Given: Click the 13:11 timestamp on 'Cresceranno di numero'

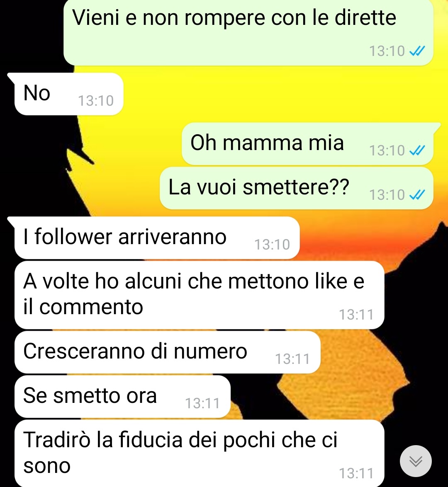Looking at the screenshot, I should [x=292, y=359].
